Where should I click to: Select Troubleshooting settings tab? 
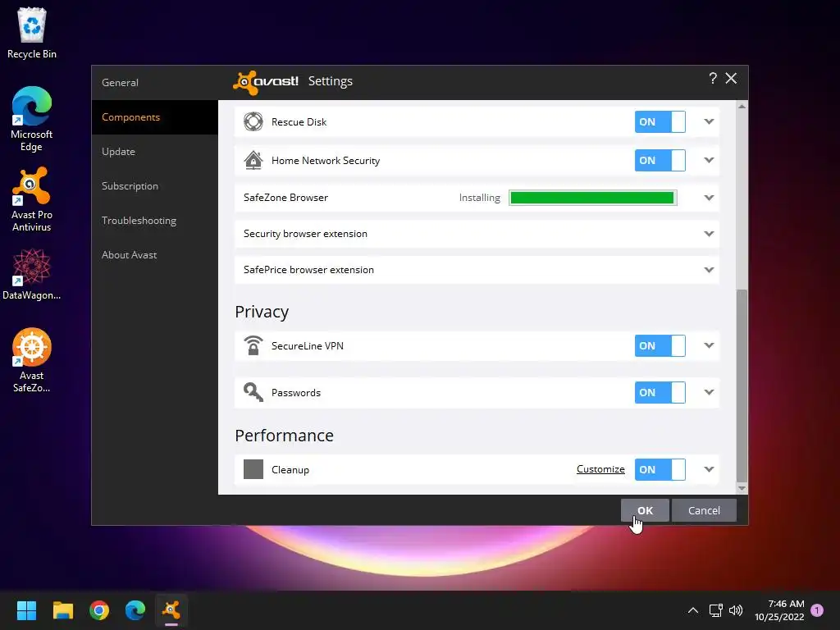[155, 220]
